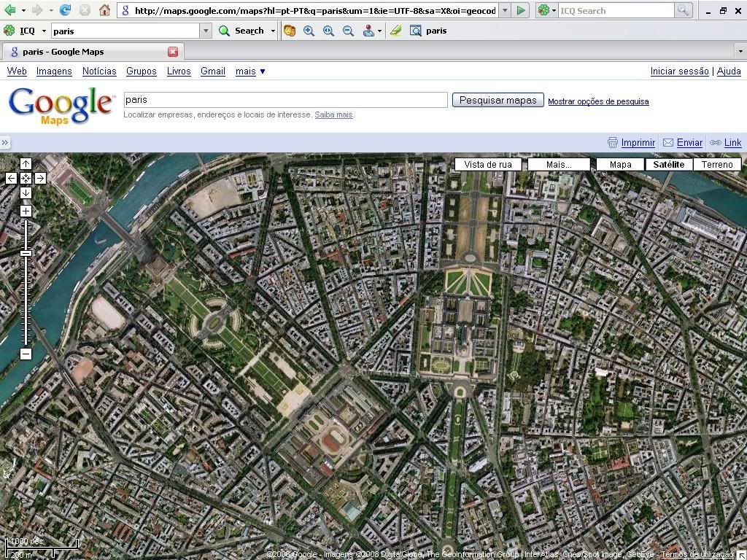Viewport: 747px width, 560px height.
Task: Expand the 'mais' Google services menu
Action: 250,71
